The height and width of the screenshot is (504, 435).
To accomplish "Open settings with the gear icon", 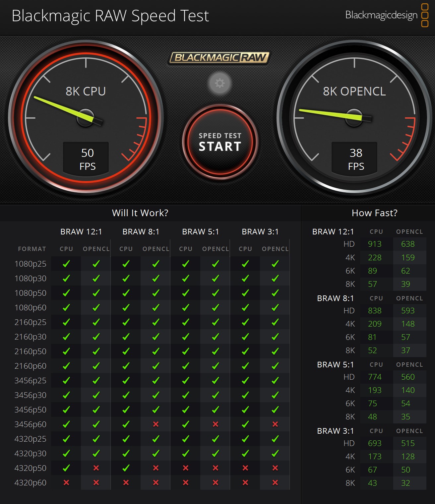I will click(x=219, y=83).
